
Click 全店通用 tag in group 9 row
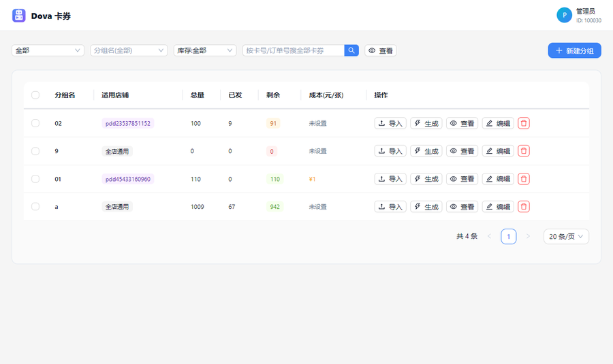117,151
